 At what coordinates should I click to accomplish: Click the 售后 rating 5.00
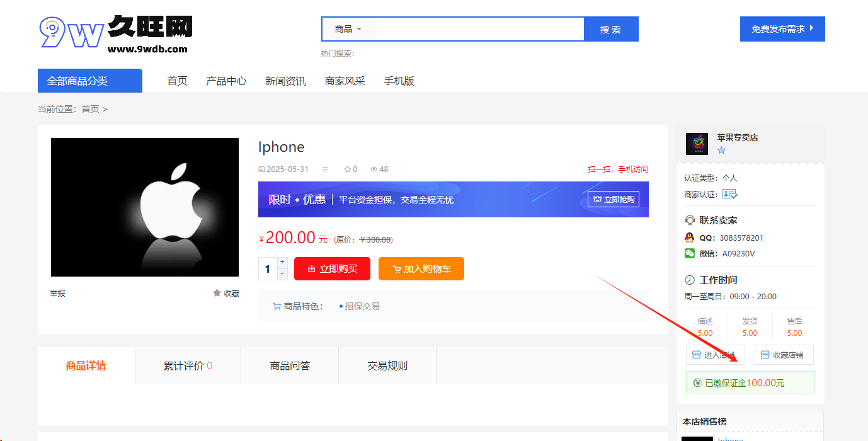(795, 333)
